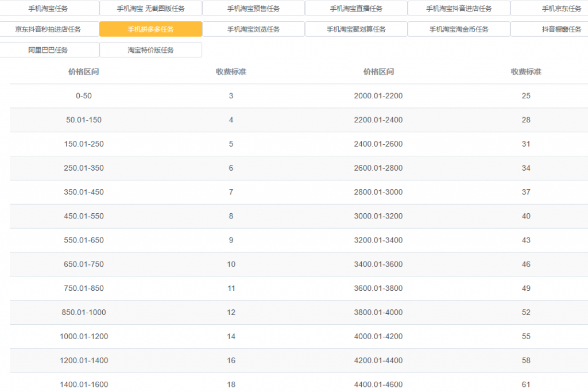Click the 1200.01-1400 range cell
Viewport: 588px width, 392px height.
click(84, 360)
